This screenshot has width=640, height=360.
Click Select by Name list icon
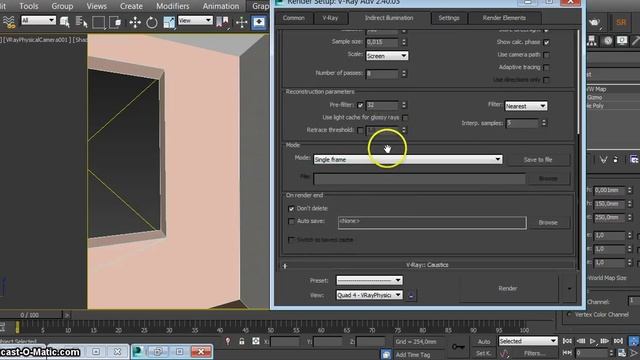click(81, 22)
